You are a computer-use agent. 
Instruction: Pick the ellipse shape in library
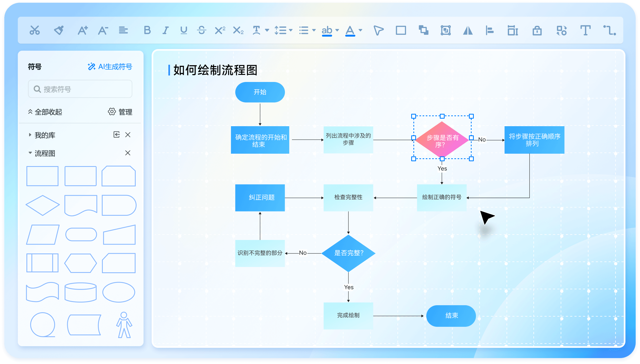(x=119, y=292)
